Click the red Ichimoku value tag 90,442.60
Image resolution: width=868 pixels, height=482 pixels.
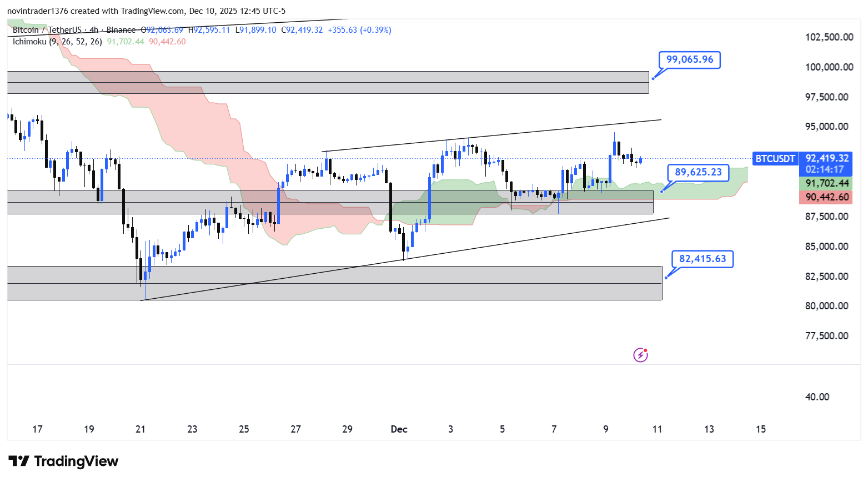(x=827, y=197)
